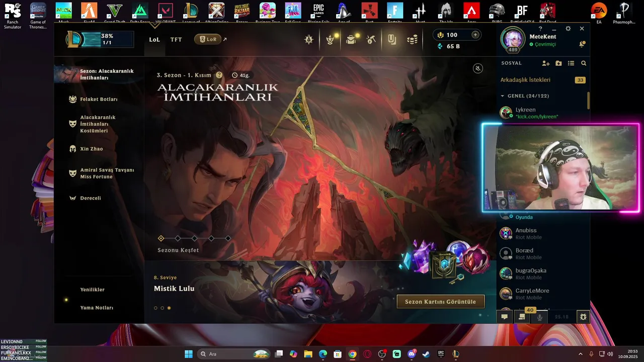Image resolution: width=644 pixels, height=362 pixels.
Task: Select the third carousel dot
Action: point(169,308)
